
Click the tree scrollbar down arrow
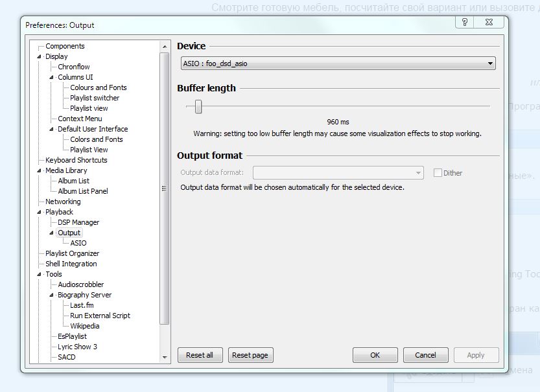pos(164,358)
